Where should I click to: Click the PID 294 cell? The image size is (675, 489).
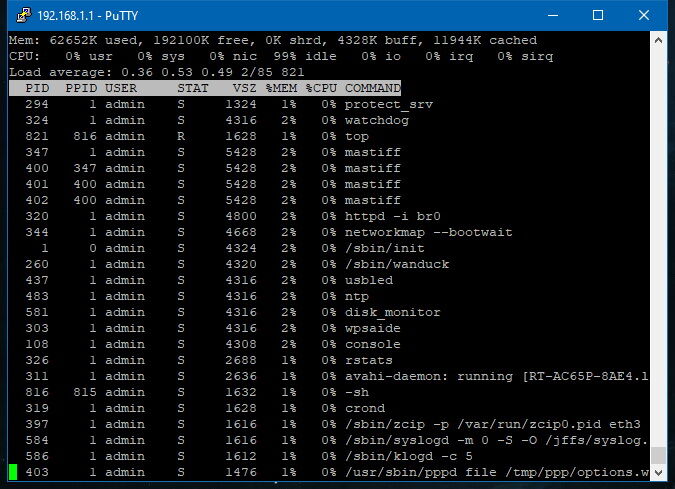tap(37, 105)
